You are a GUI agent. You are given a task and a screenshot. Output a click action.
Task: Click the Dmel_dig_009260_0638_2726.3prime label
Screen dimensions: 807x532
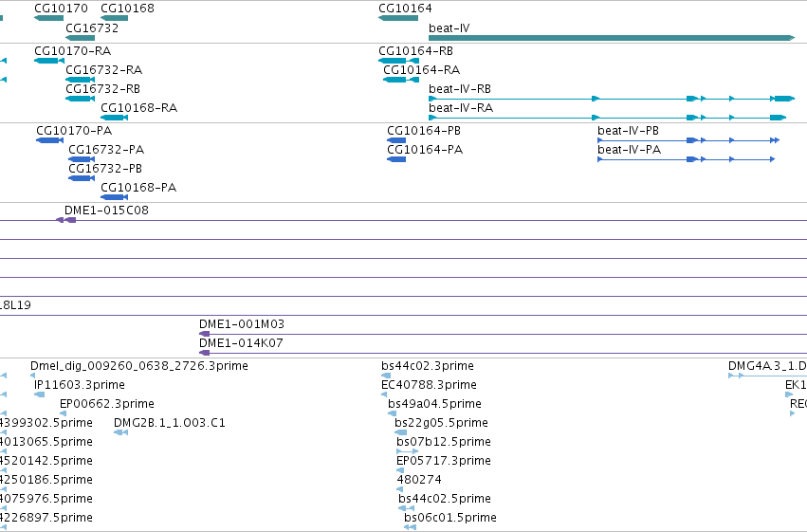(139, 366)
